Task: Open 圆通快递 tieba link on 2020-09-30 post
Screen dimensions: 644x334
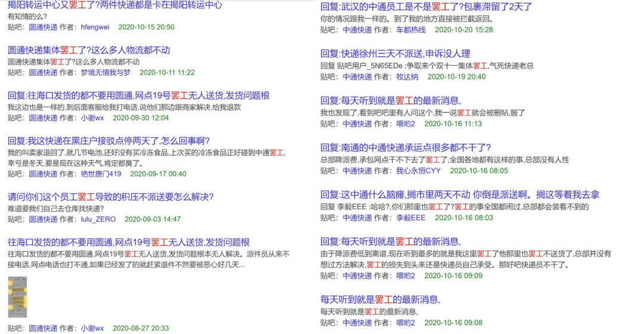Action: click(x=43, y=118)
